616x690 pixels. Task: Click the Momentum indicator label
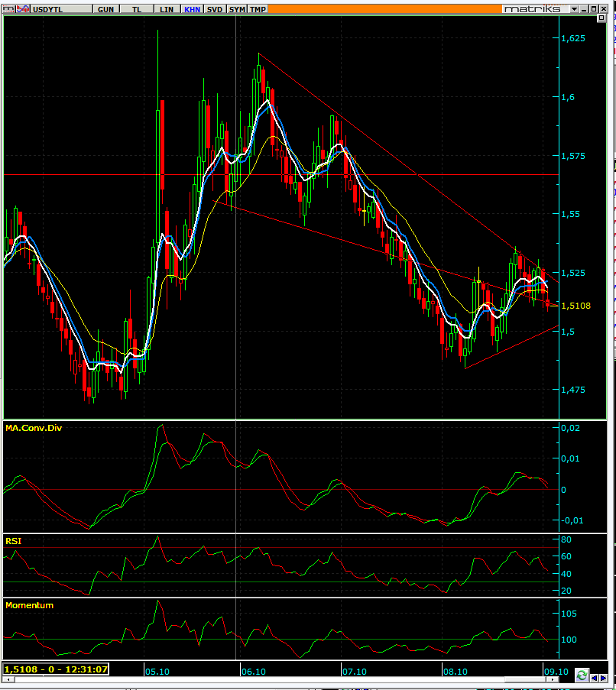click(x=29, y=604)
